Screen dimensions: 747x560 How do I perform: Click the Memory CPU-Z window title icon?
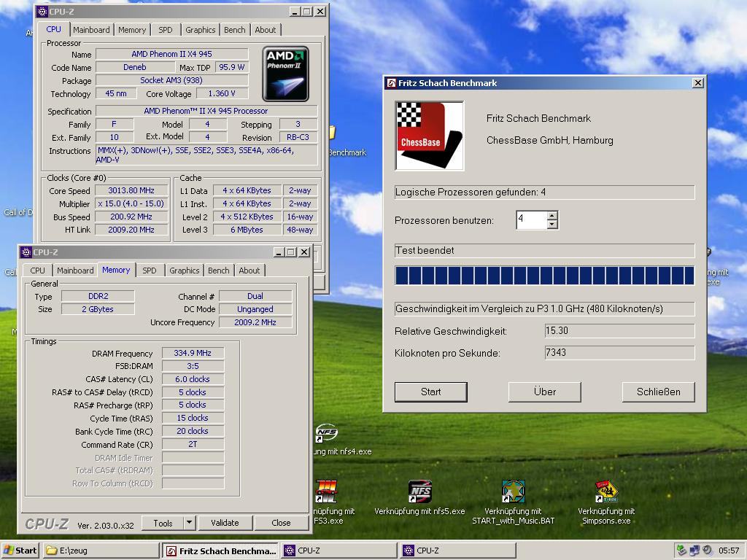(26, 252)
